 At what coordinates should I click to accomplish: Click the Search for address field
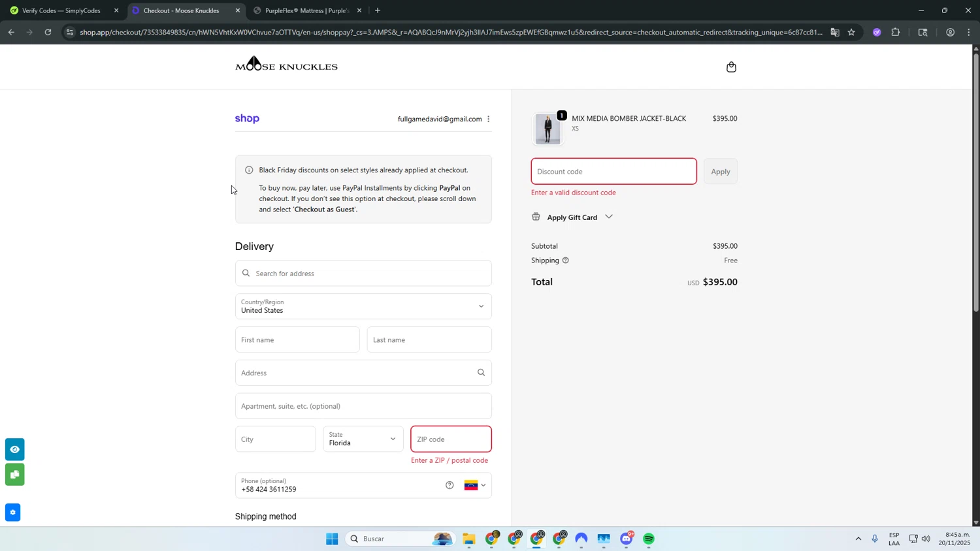tap(363, 274)
